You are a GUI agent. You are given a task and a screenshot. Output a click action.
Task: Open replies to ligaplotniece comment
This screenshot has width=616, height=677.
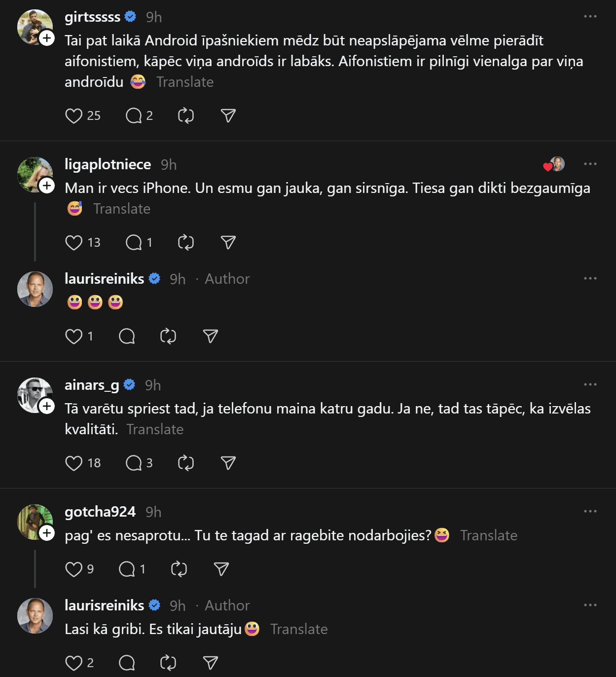pyautogui.click(x=134, y=243)
